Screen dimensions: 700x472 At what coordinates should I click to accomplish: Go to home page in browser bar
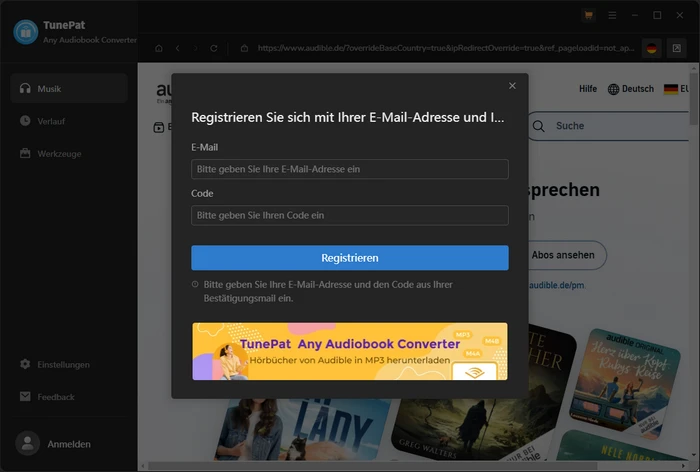coord(158,48)
